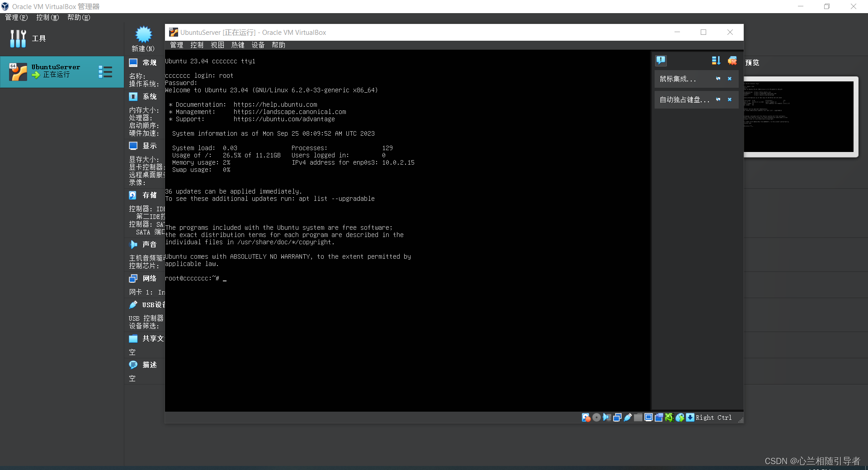The image size is (868, 470).
Task: Suppress the 鼠标集成 notification permanently
Action: [x=718, y=79]
